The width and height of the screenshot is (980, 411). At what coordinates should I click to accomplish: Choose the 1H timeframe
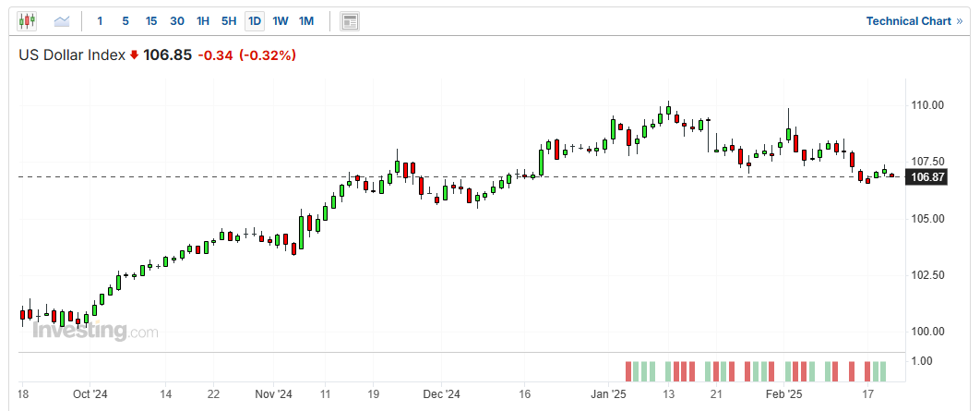click(x=202, y=21)
